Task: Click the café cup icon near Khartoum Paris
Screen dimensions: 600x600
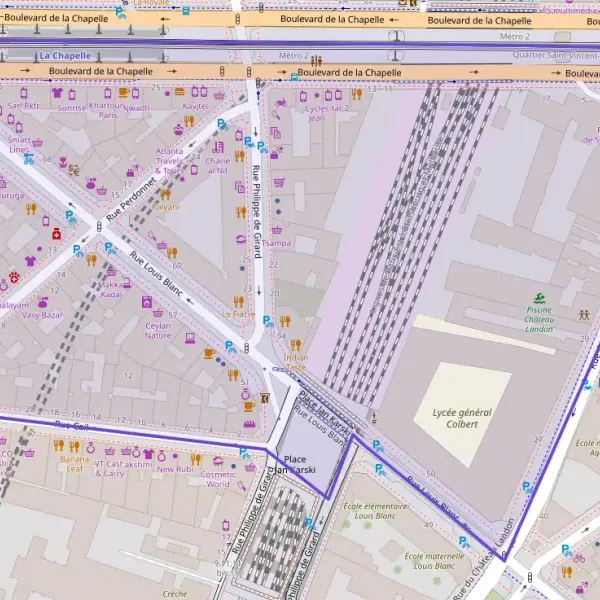Action: tap(123, 92)
